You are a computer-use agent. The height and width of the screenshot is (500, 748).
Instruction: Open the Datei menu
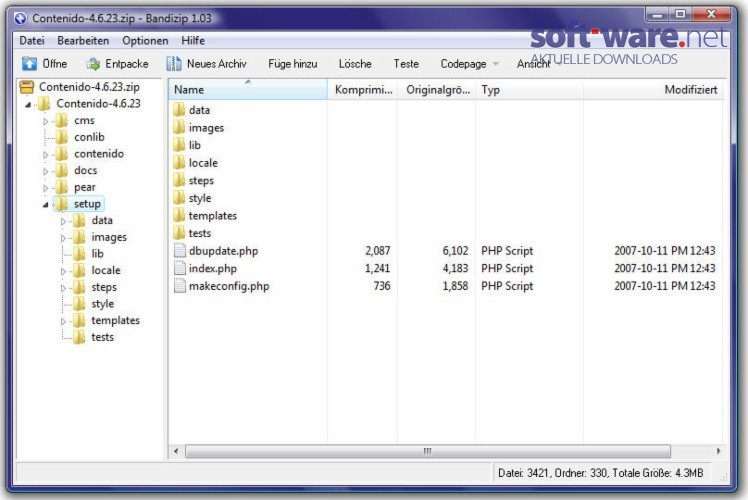tap(32, 41)
